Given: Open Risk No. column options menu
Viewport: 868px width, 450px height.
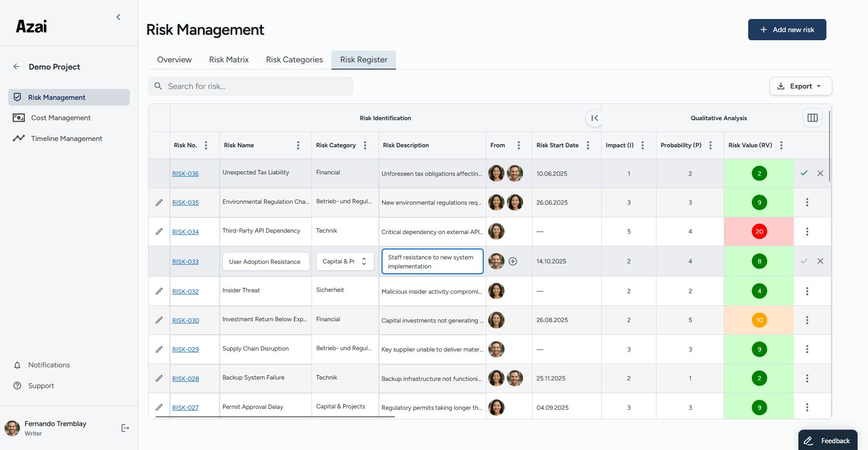Looking at the screenshot, I should click(x=206, y=145).
